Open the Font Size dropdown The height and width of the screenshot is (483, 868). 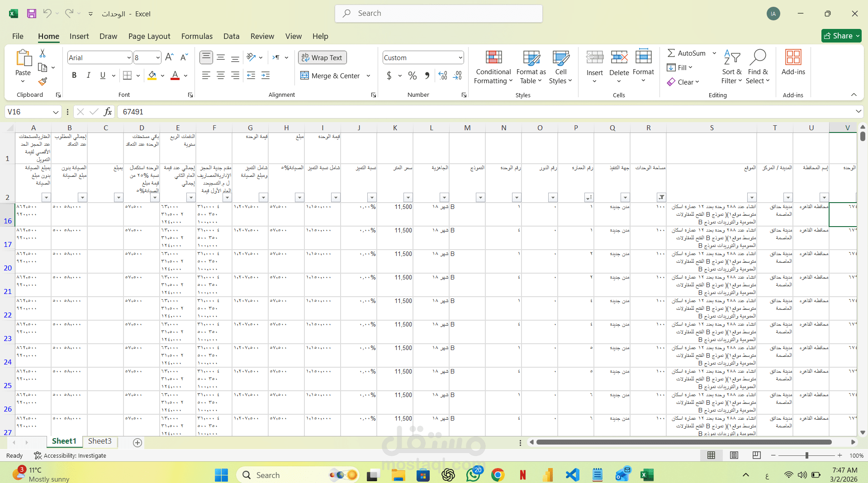click(157, 57)
